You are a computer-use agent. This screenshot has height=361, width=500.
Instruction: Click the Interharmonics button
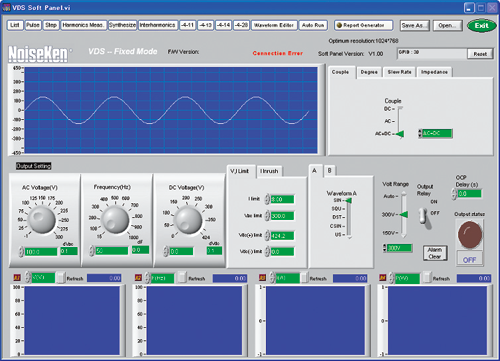tap(157, 25)
